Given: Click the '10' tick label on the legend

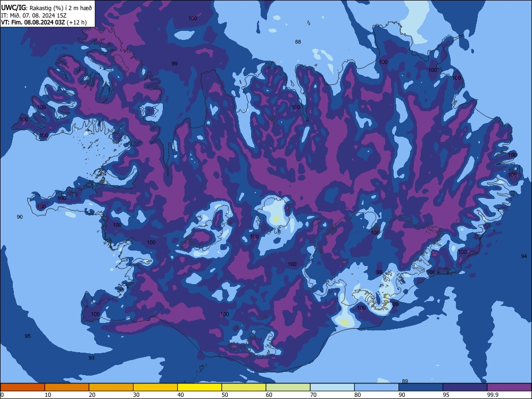Looking at the screenshot, I should point(48,395).
